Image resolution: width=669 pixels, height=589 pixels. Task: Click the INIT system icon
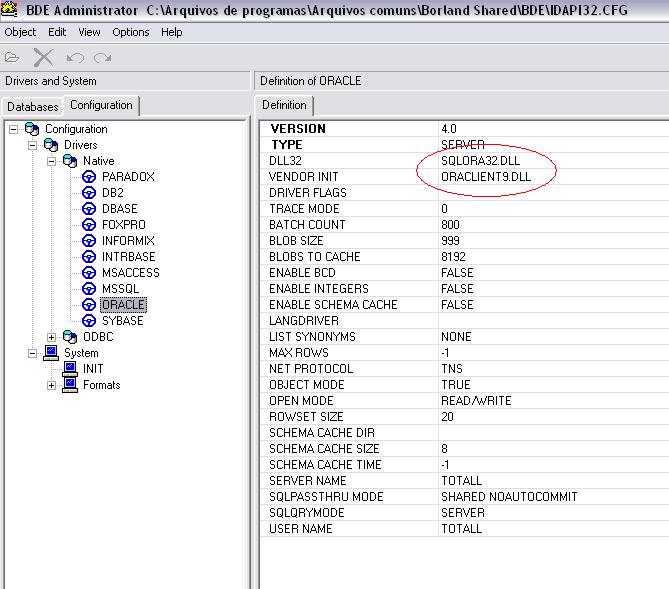click(x=70, y=369)
